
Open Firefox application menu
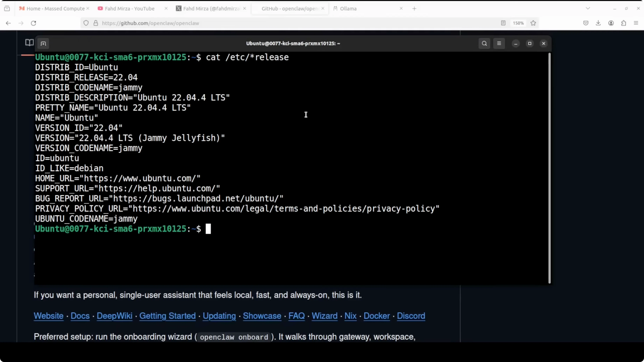coord(636,23)
